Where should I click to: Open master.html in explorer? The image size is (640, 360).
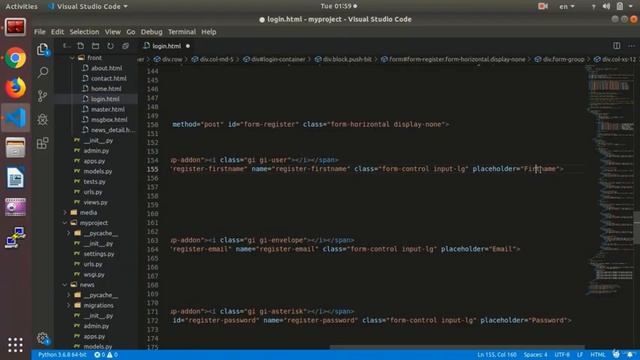point(108,109)
